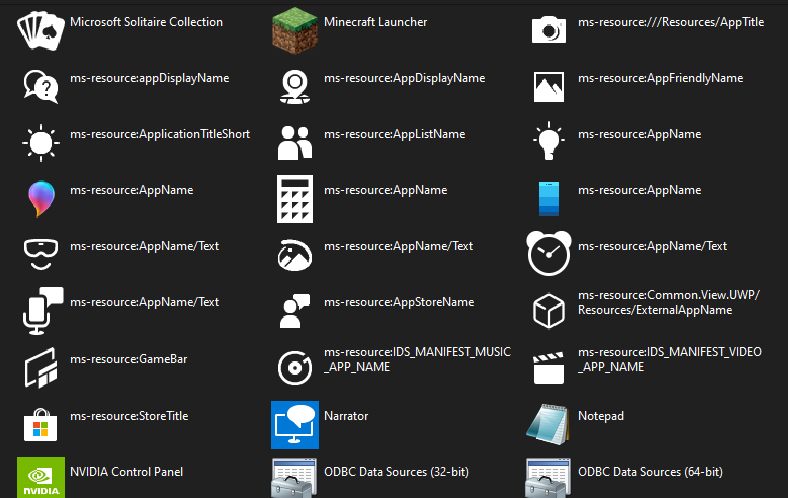Select "ms-resource:Common.View.UWP/Resources/ExternalAppName" text
Viewport: 788px width, 498px height.
[x=669, y=303]
